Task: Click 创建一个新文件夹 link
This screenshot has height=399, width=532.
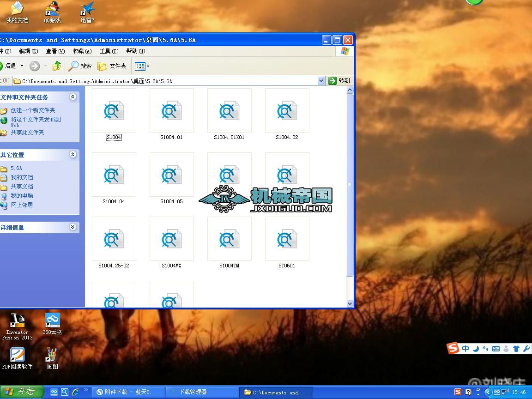Action: [33, 110]
